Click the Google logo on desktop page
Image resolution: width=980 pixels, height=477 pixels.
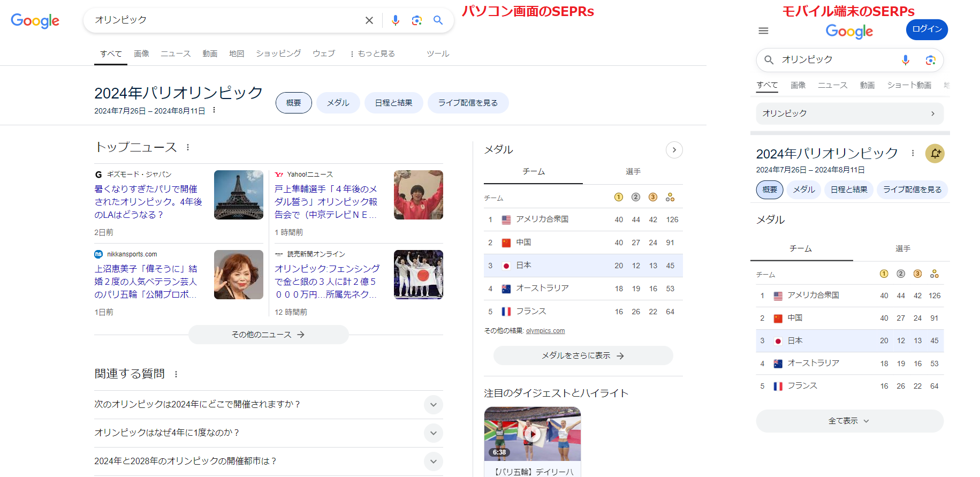[35, 21]
